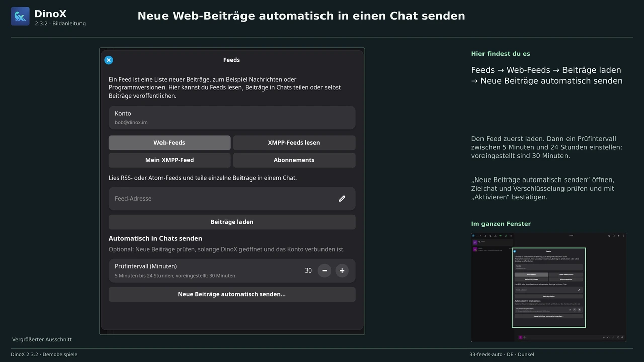The image size is (644, 362).
Task: Click the Prüfintervall value 30
Action: 308,270
